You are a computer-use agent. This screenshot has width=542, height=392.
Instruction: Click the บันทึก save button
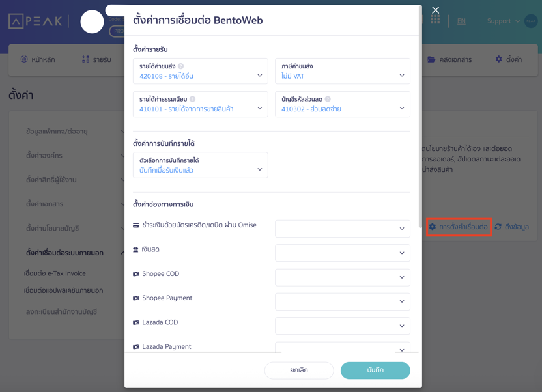coord(375,370)
